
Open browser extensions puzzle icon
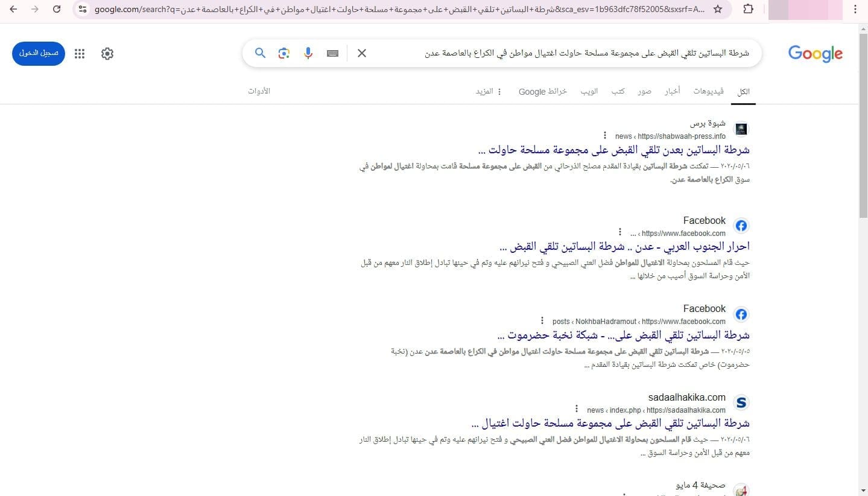point(748,9)
